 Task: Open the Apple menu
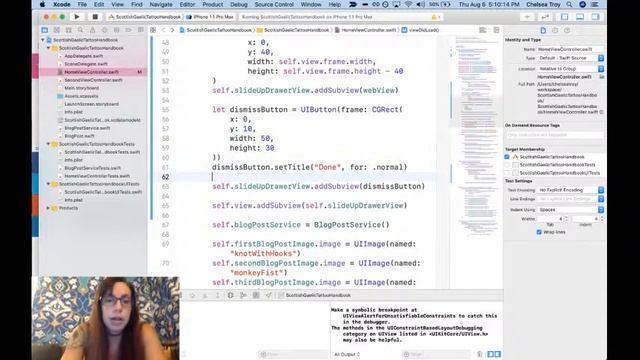(x=42, y=4)
